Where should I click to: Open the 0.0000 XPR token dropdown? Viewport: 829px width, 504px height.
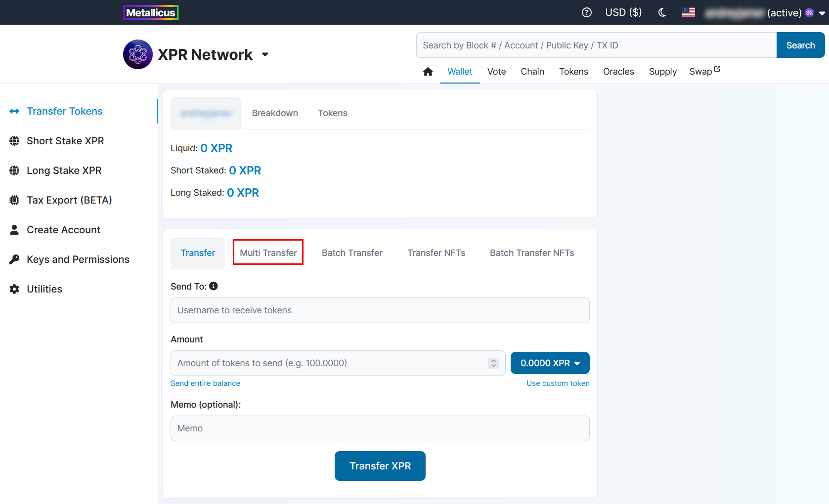pyautogui.click(x=550, y=363)
